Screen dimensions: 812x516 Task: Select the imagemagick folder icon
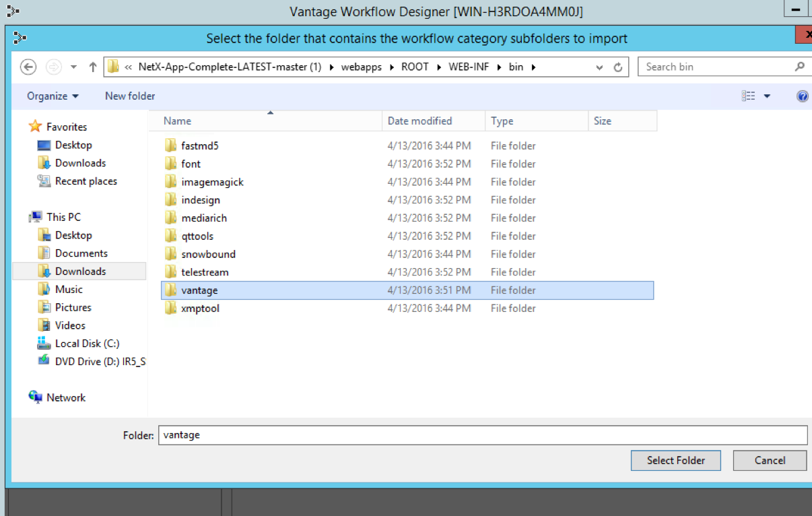click(x=171, y=182)
